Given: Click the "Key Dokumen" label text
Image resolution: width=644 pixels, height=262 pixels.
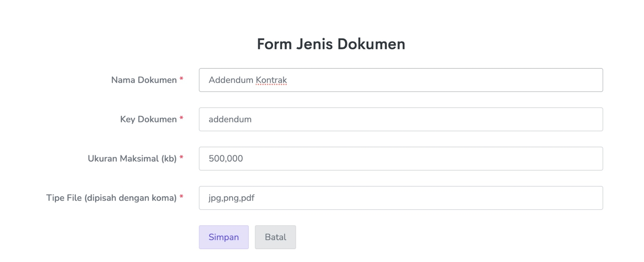Looking at the screenshot, I should tap(148, 119).
